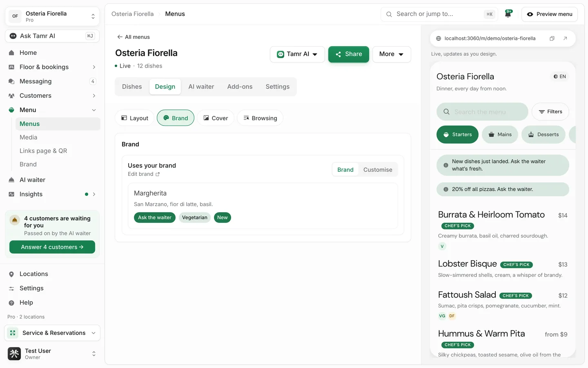Click the Floor & bookings icon
The height and width of the screenshot is (368, 588).
point(11,67)
